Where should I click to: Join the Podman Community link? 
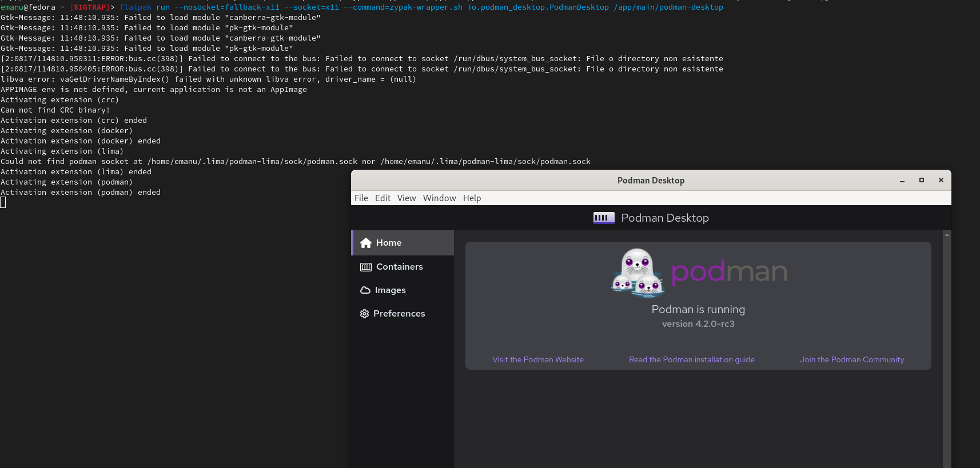(852, 359)
